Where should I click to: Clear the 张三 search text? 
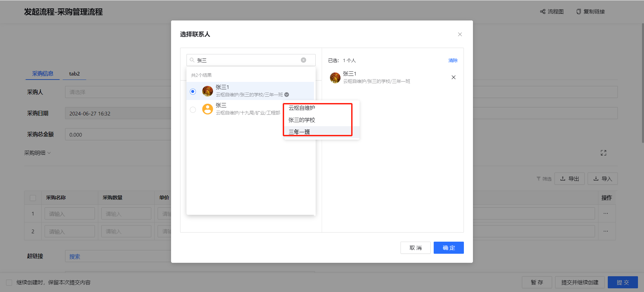(303, 60)
